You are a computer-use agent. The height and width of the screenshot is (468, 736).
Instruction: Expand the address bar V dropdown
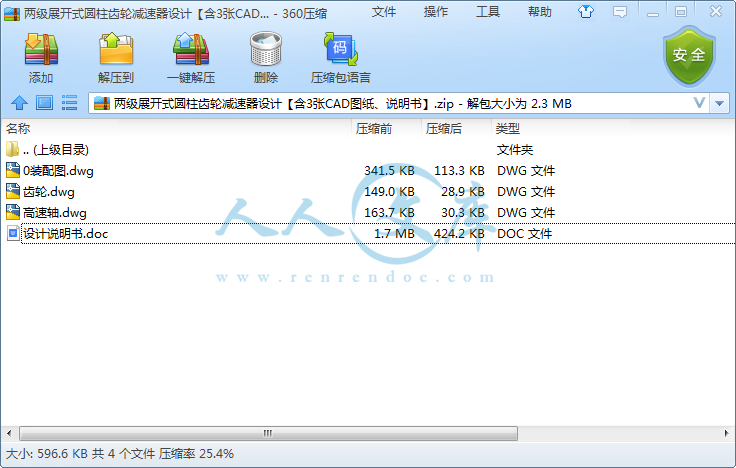pos(699,103)
